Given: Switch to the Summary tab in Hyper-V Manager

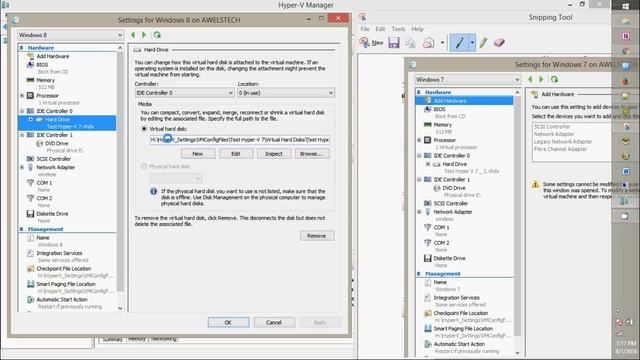Looking at the screenshot, I should (113, 339).
